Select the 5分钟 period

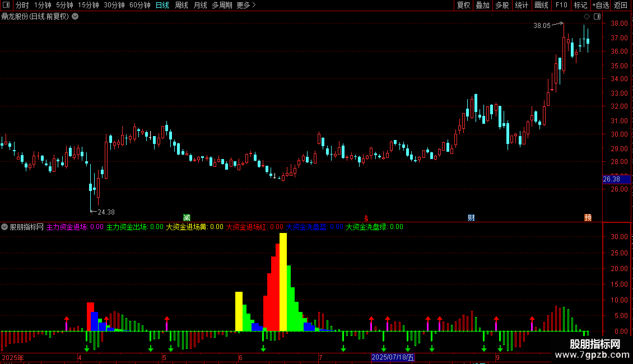click(x=64, y=5)
